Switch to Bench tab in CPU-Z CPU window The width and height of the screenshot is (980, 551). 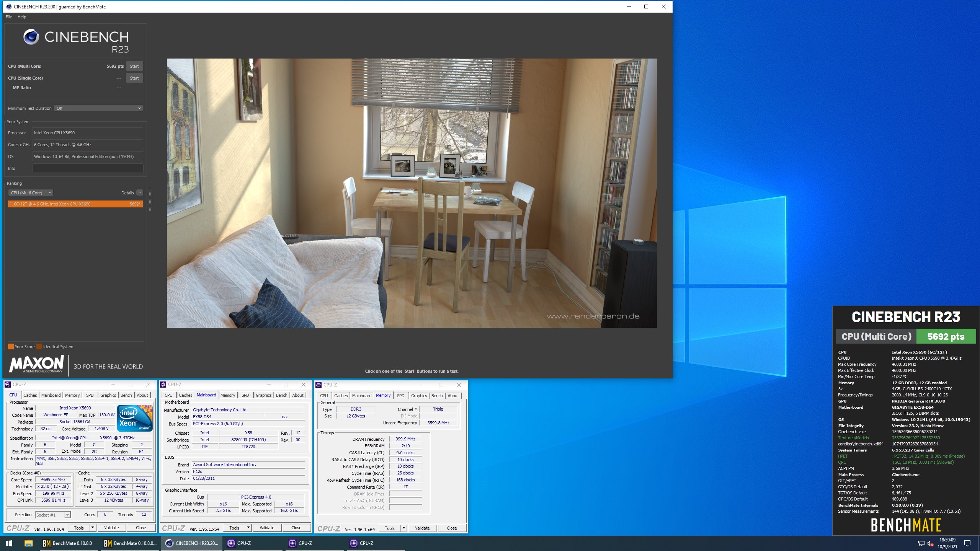[126, 395]
